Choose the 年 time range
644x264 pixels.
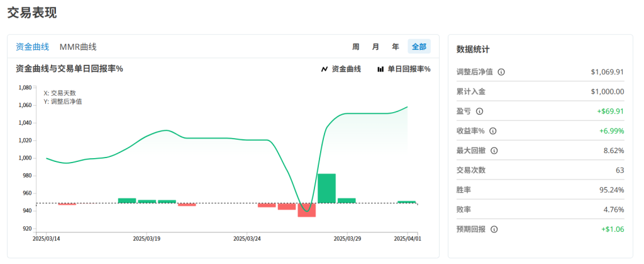pos(395,47)
